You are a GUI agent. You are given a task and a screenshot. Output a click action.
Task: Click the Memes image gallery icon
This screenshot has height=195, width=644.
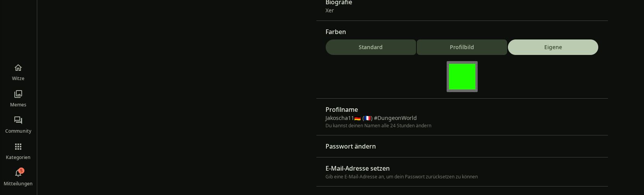[x=18, y=94]
